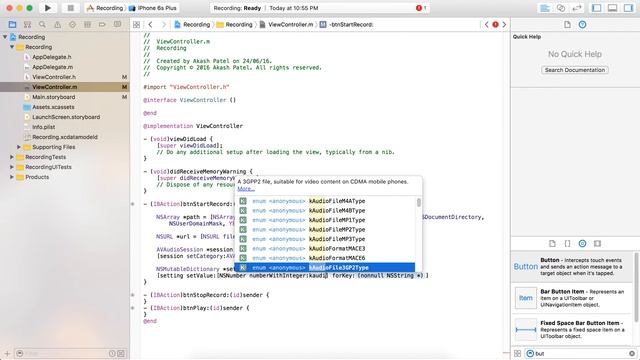Open the Issue navigator tab
The image size is (640, 360).
(x=57, y=24)
